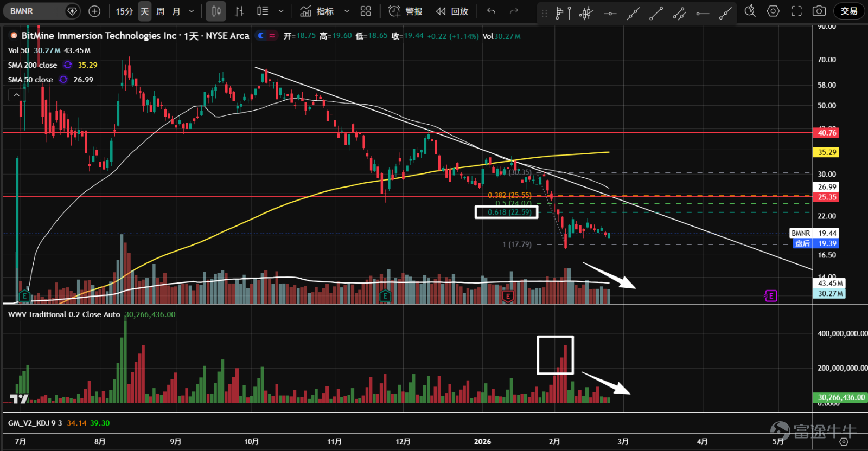Screen dimensions: 868x451
Task: Grab the floating drawing toolbar handle
Action: (544, 13)
